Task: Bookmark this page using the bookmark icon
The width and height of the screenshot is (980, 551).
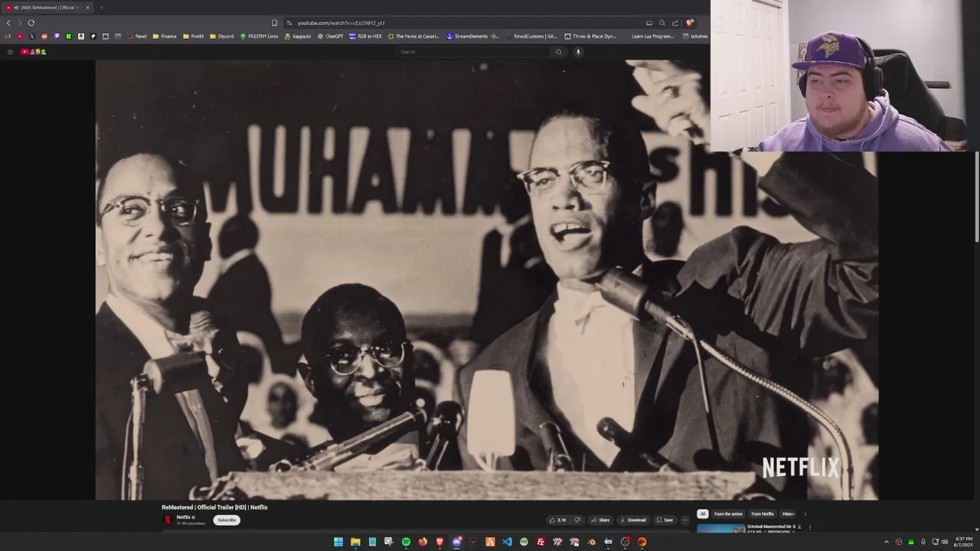Action: pos(275,23)
